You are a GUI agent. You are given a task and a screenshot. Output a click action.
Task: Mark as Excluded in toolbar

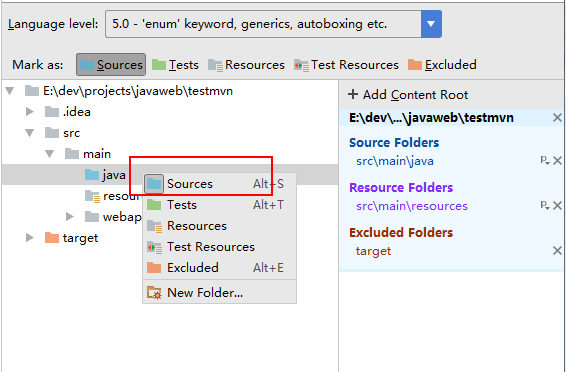pos(442,65)
